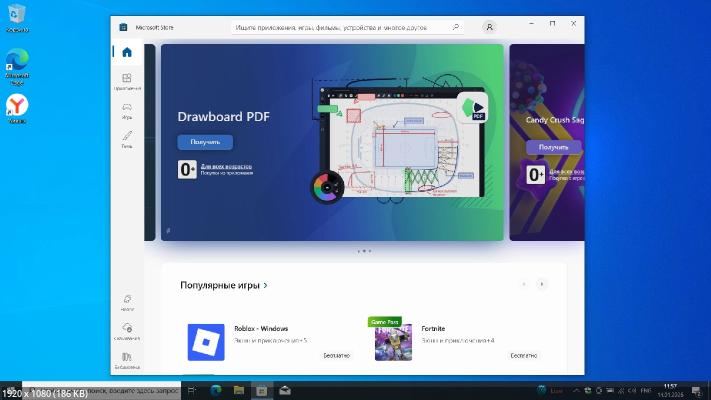Screen dimensions: 711x400
Task: Click Get button for Candy Crush Saga
Action: pyautogui.click(x=553, y=147)
